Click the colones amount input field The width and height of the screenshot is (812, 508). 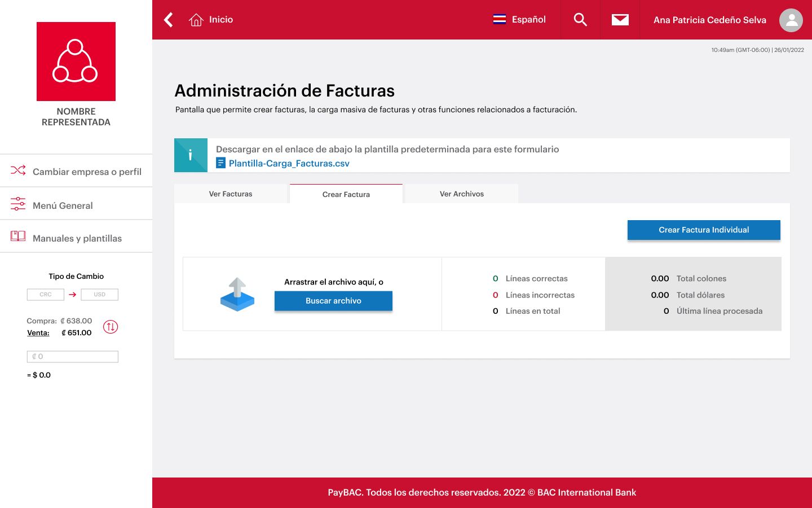(72, 356)
